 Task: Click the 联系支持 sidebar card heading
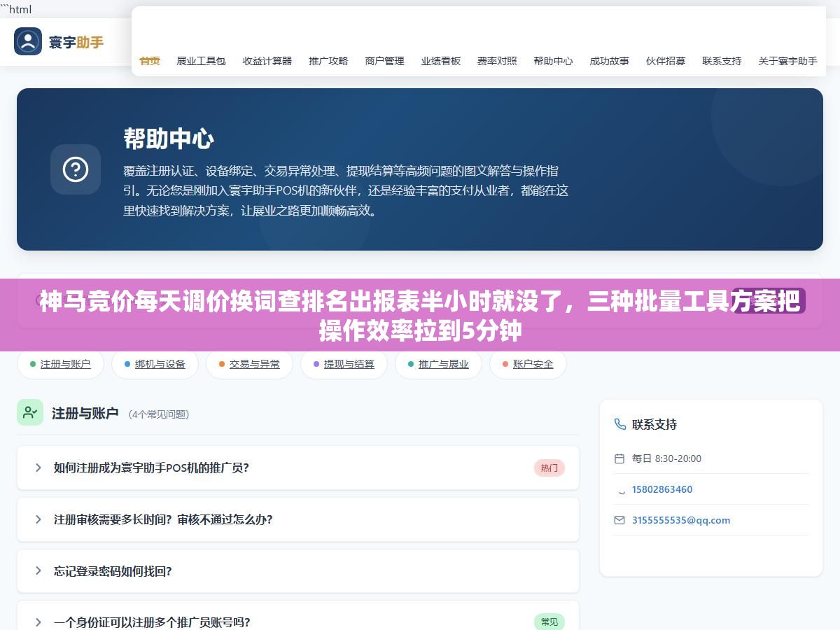tap(654, 424)
